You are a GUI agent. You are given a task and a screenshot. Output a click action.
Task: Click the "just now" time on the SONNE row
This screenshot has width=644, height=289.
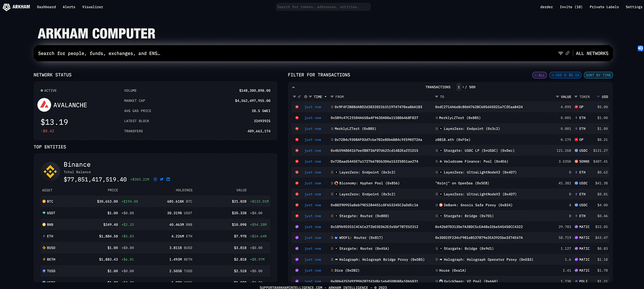tap(313, 162)
